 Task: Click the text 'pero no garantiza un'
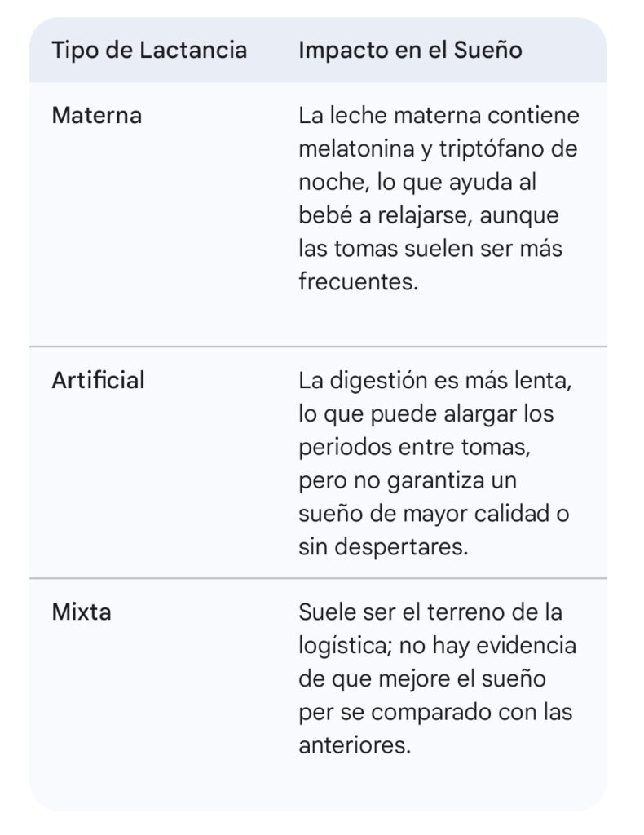(x=408, y=480)
